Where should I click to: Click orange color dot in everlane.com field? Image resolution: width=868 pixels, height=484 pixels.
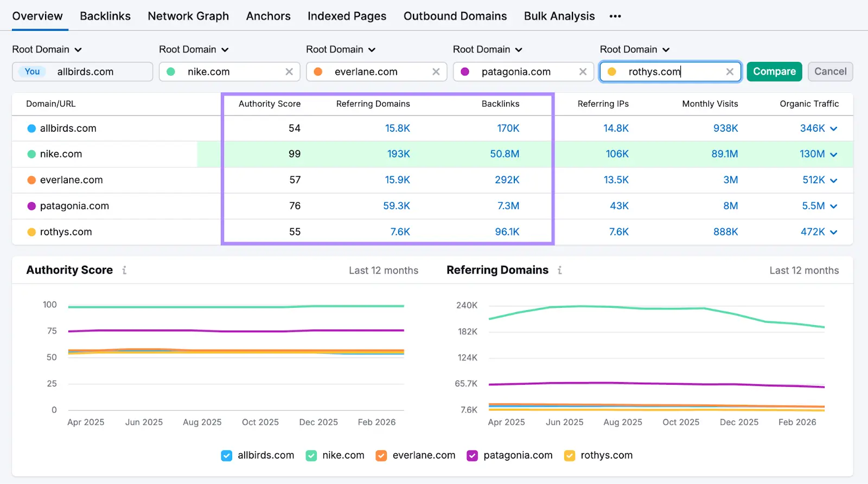click(318, 72)
